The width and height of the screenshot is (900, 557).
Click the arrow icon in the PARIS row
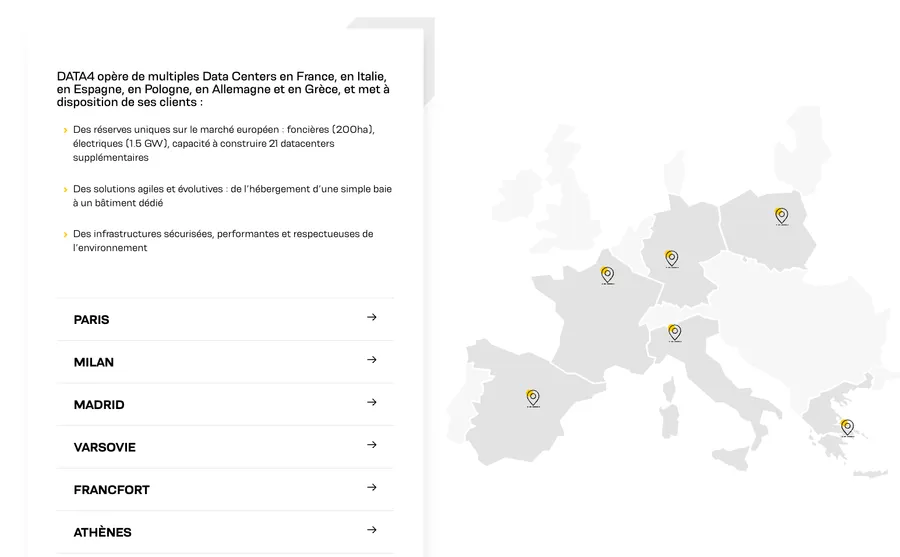click(x=372, y=318)
